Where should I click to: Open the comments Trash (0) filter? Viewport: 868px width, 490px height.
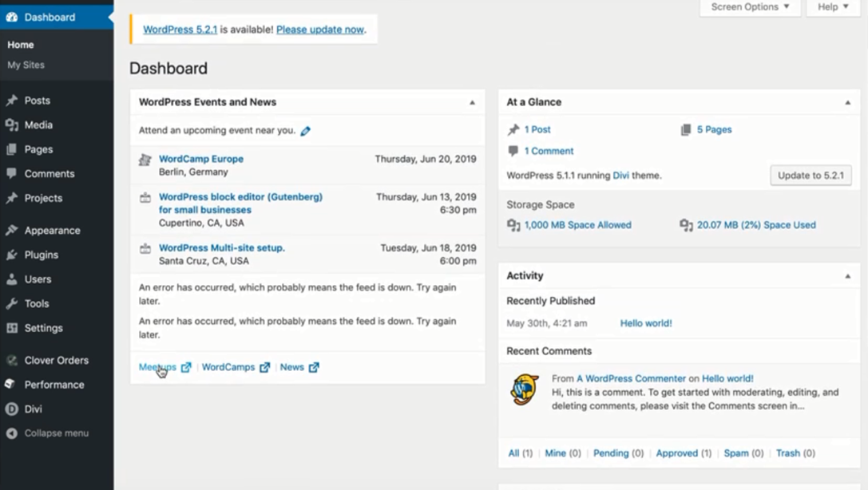(x=795, y=453)
